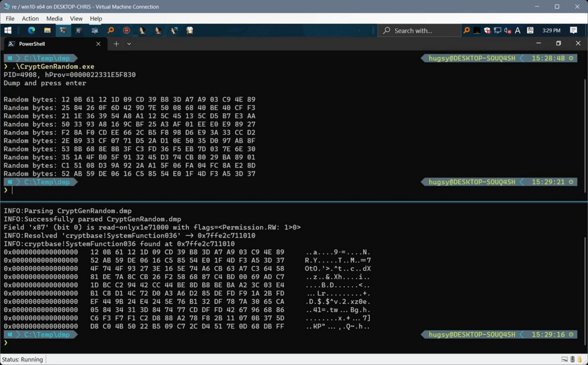The image size is (588, 365).
Task: Toggle the 'A' input mode indicator
Action: [518, 30]
